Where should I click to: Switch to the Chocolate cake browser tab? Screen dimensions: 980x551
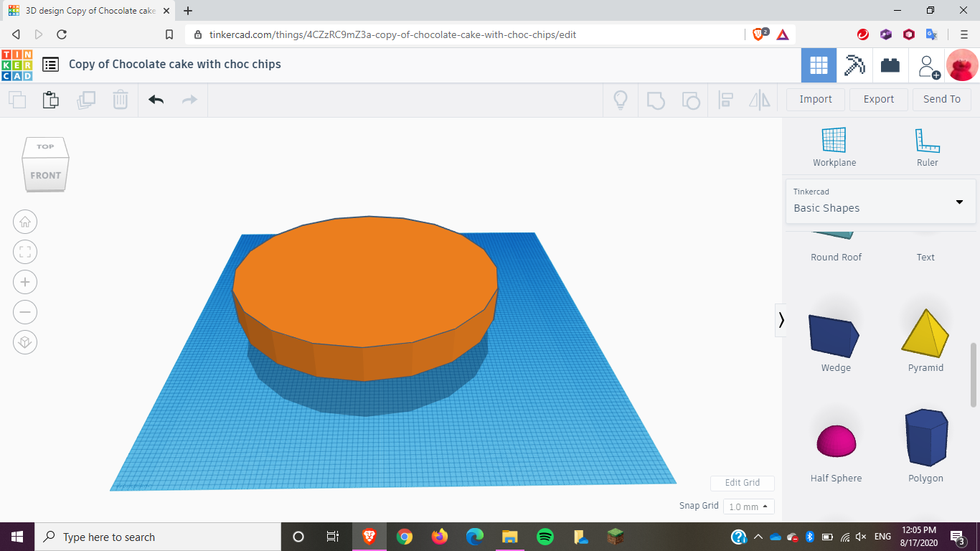[x=86, y=11]
